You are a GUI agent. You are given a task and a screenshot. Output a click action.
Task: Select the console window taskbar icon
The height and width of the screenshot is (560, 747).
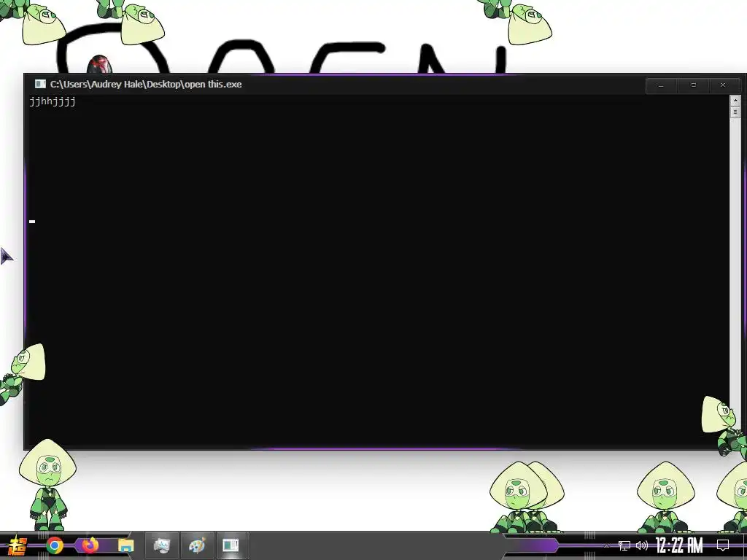tap(231, 545)
